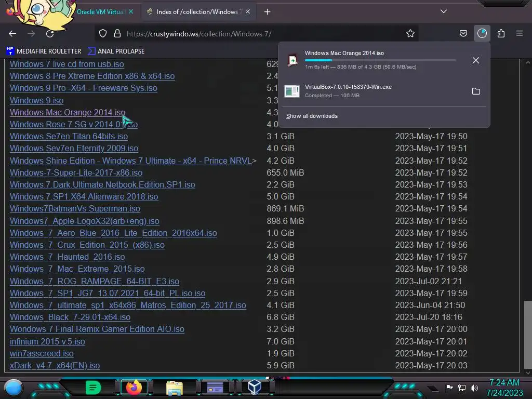The height and width of the screenshot is (399, 532).
Task: Open the purple window taskbar icon
Action: (x=215, y=388)
